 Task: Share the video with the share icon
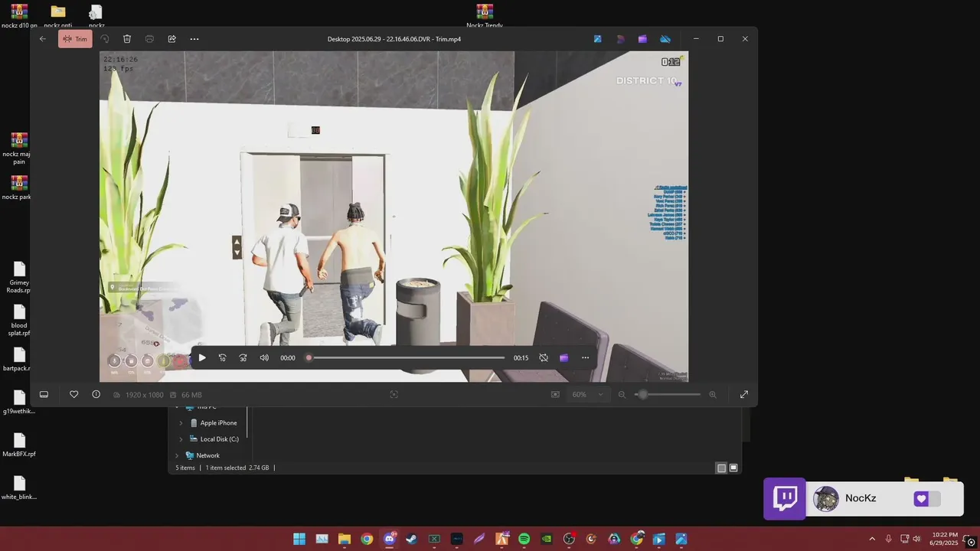pyautogui.click(x=171, y=39)
